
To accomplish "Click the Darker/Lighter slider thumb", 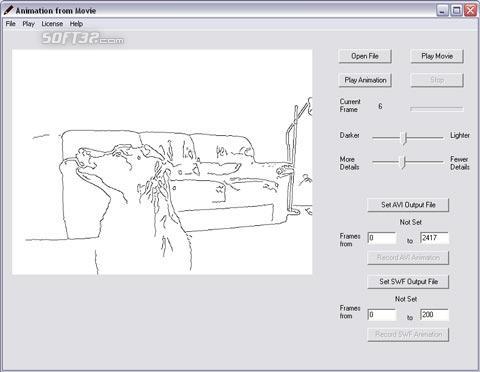I will [x=404, y=137].
